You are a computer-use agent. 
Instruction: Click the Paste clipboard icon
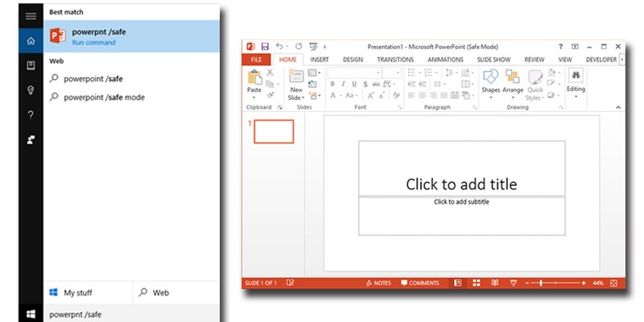click(x=254, y=77)
